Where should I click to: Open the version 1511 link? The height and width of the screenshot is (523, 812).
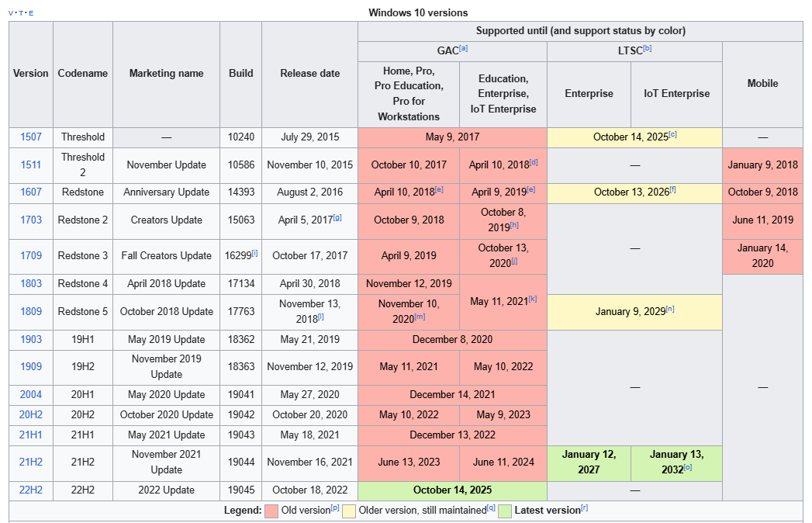click(x=30, y=165)
